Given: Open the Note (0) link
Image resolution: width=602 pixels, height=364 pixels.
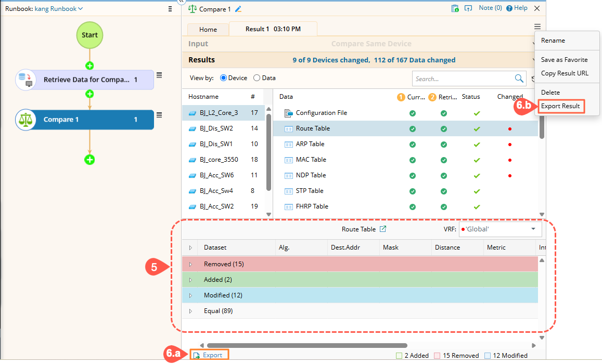Looking at the screenshot, I should [490, 8].
